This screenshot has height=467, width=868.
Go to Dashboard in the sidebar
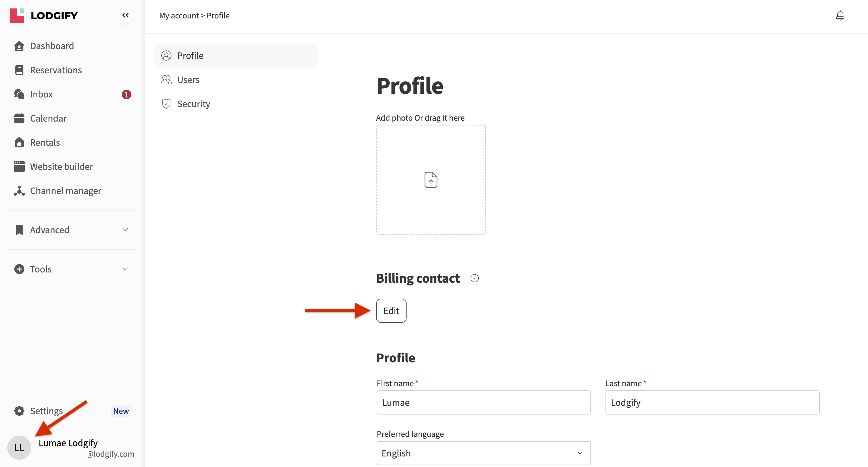pyautogui.click(x=52, y=46)
